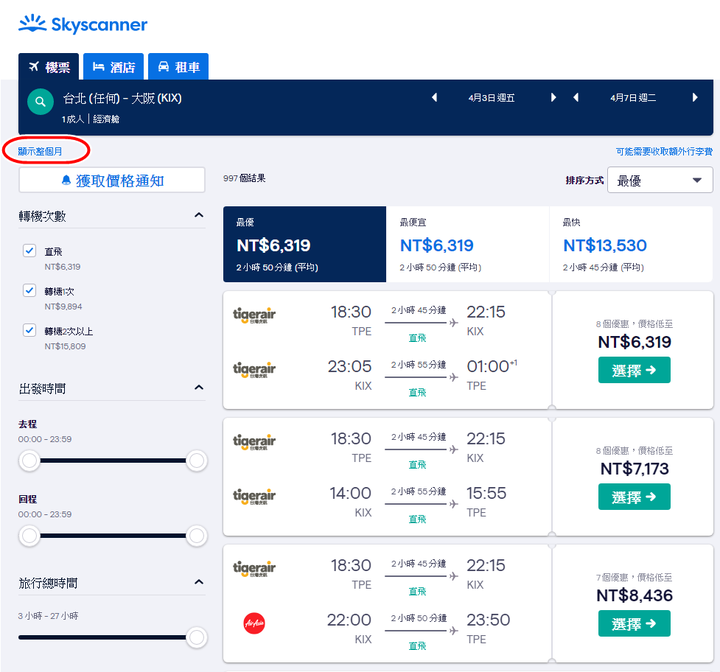This screenshot has height=672, width=720.
Task: Collapse the 出發時間 filter section
Action: coord(199,387)
